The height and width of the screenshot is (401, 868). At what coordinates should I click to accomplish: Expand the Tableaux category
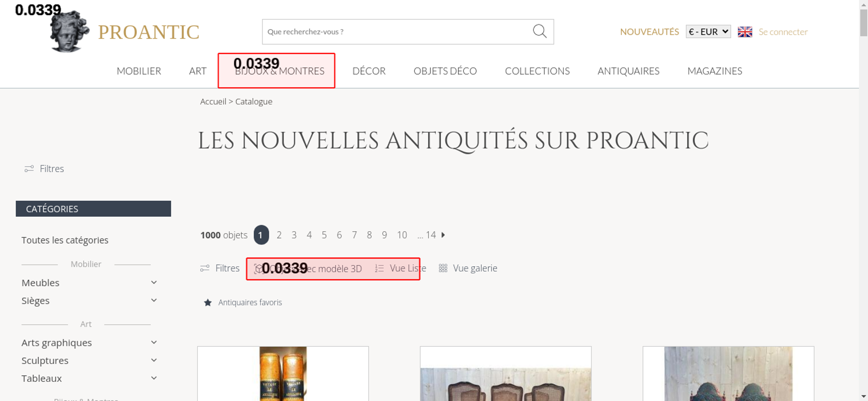[154, 378]
